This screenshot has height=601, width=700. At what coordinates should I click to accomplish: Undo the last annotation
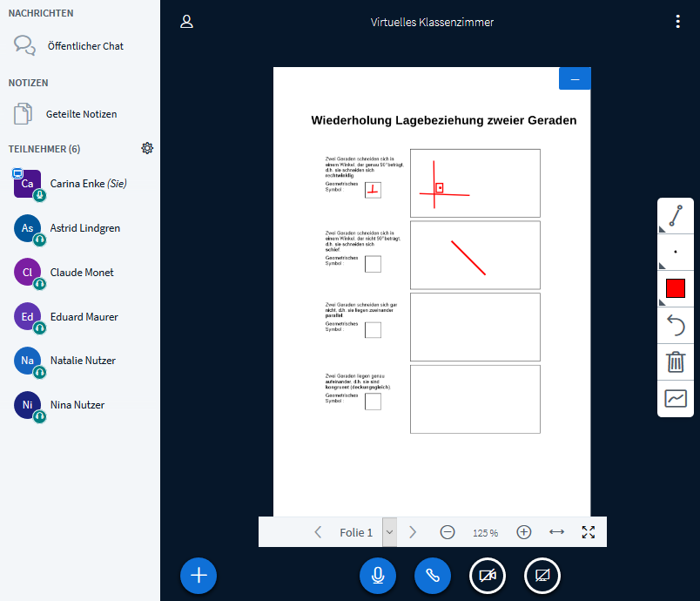tap(676, 325)
